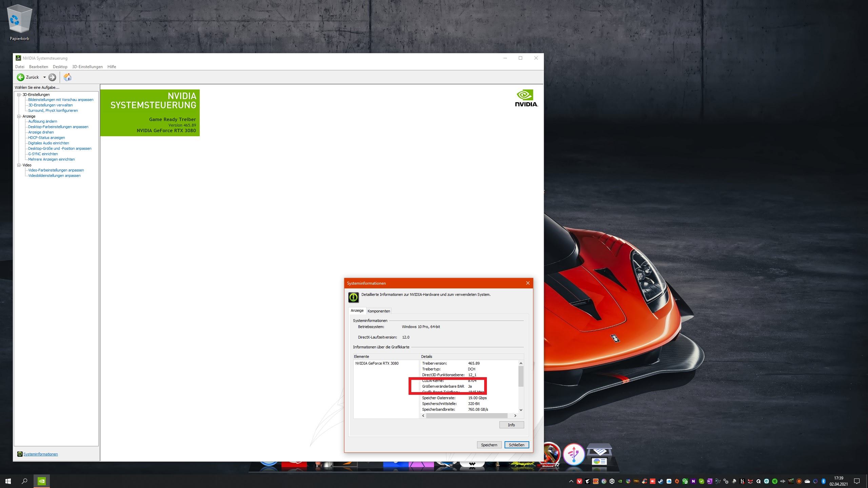Screen dimensions: 868x488
Task: Open the Desktop menu
Action: pos(60,67)
